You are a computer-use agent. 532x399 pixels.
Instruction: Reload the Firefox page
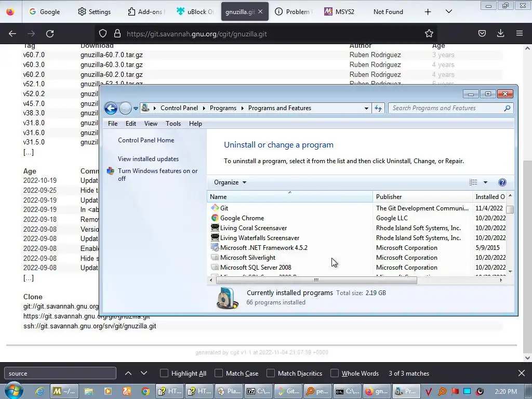[50, 34]
